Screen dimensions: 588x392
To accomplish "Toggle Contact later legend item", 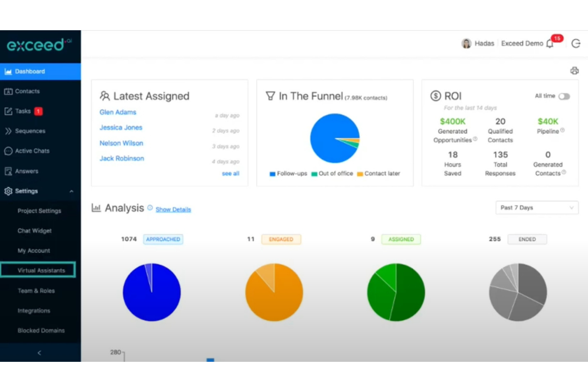I will tap(379, 174).
